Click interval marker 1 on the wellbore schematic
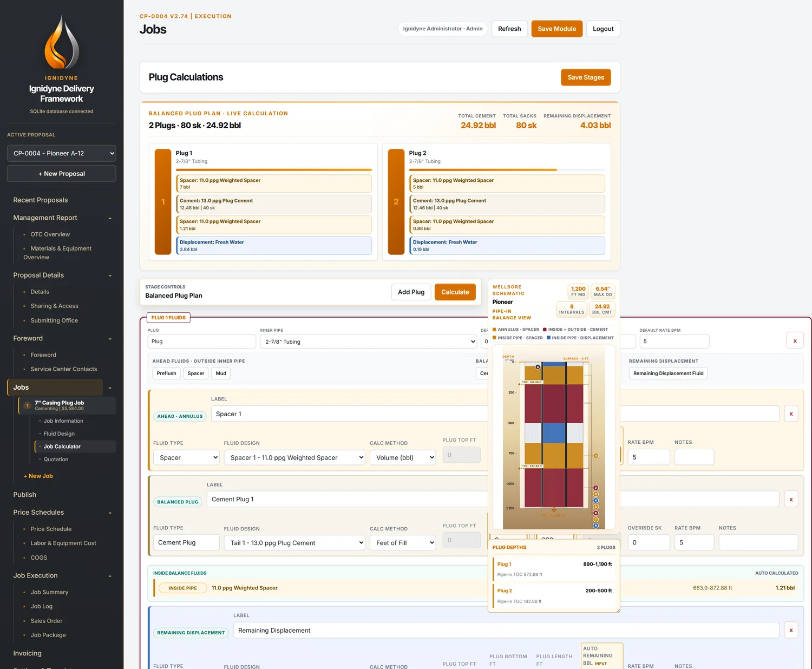 click(595, 456)
